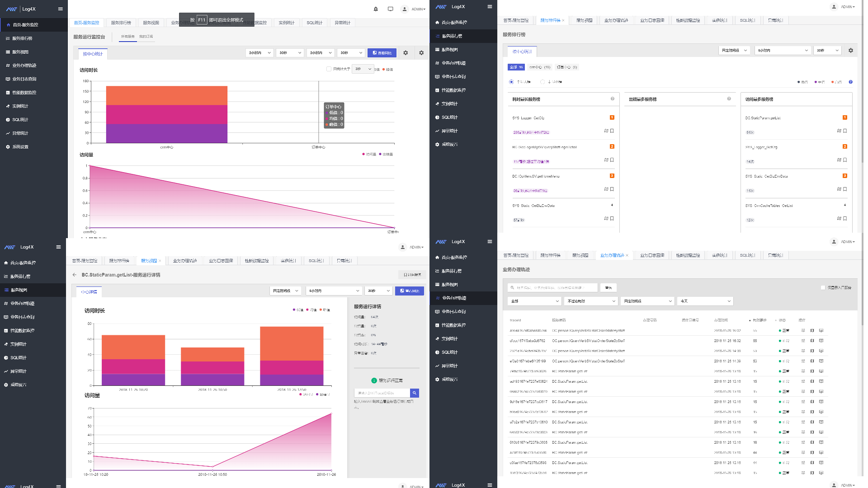The width and height of the screenshot is (868, 488).
Task: Close 服务视图 tab in service detail panel
Action: coord(160,261)
